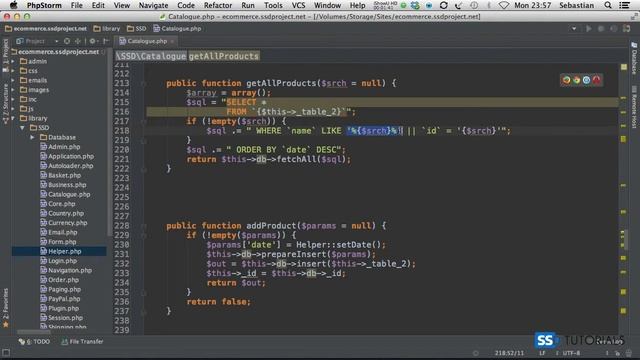Open the Navigate menu
Screen dimensions: 640x360
[153, 5]
